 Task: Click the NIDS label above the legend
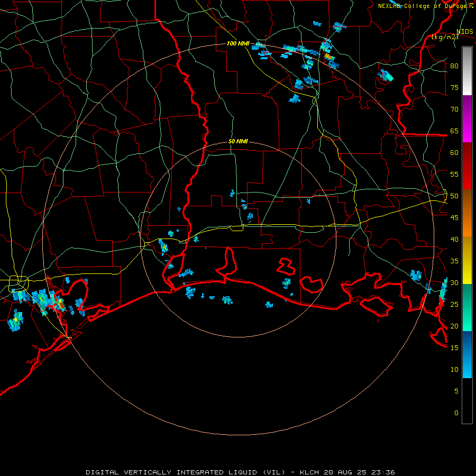pos(465,32)
